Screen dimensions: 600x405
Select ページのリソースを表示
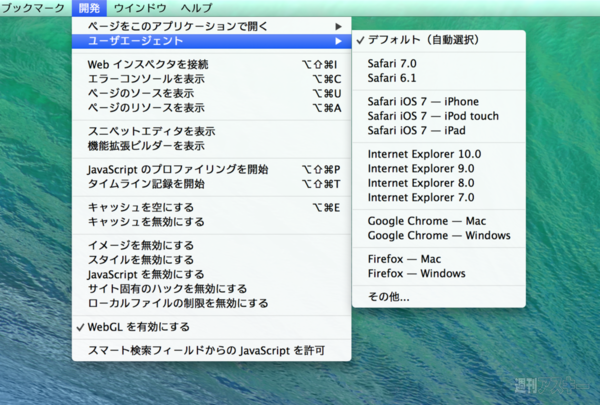click(212, 108)
